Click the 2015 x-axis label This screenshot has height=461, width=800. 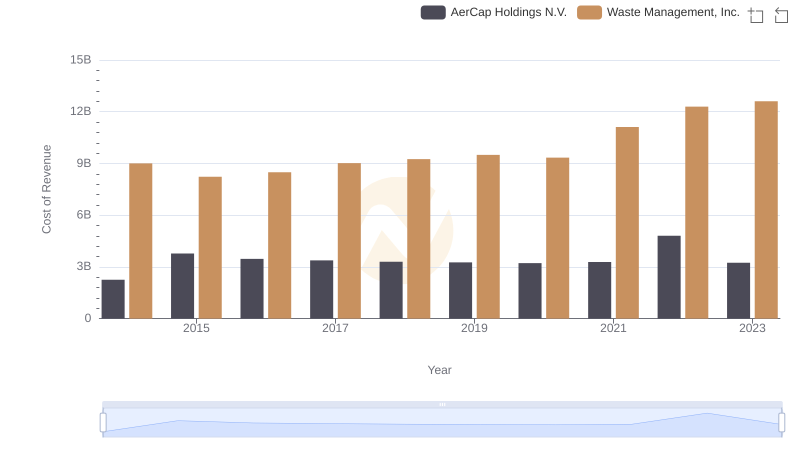(x=196, y=328)
